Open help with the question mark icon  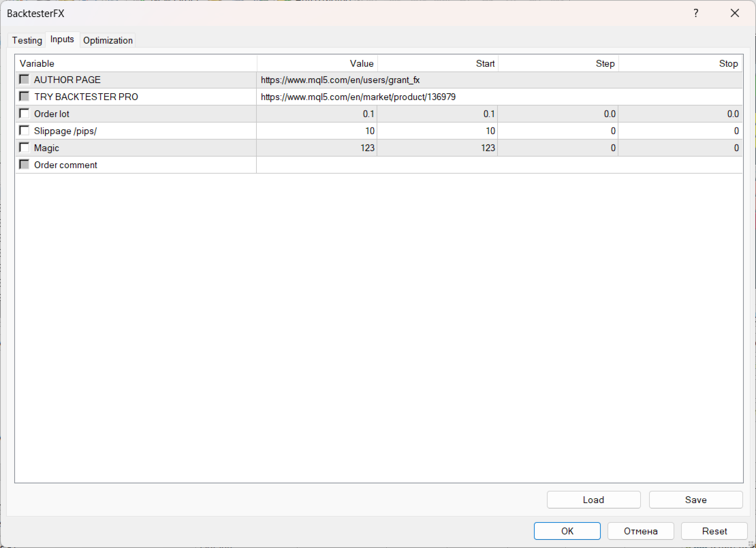(696, 14)
